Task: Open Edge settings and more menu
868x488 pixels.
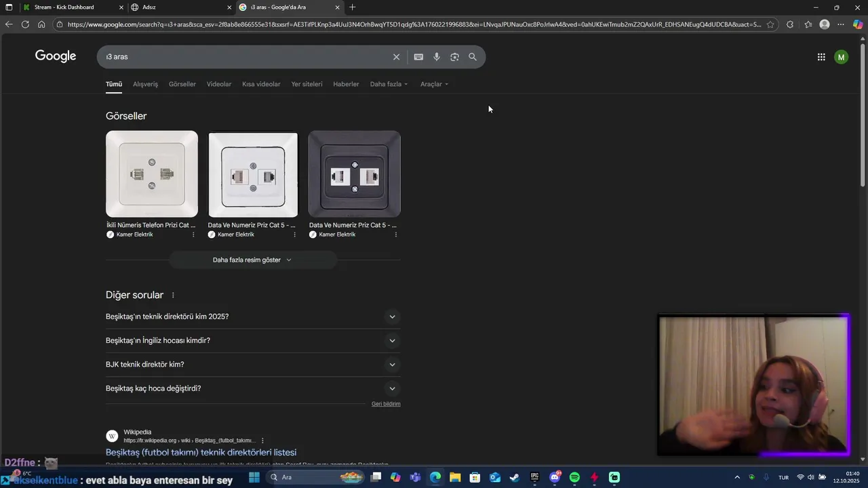Action: pyautogui.click(x=841, y=24)
